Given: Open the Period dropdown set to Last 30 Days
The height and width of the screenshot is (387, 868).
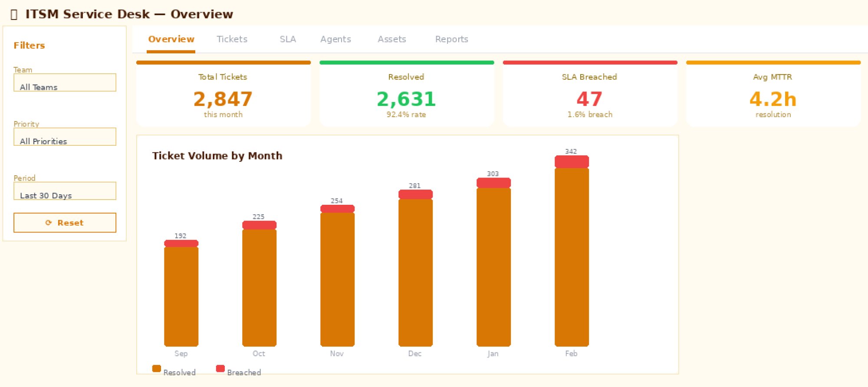Looking at the screenshot, I should click(65, 191).
